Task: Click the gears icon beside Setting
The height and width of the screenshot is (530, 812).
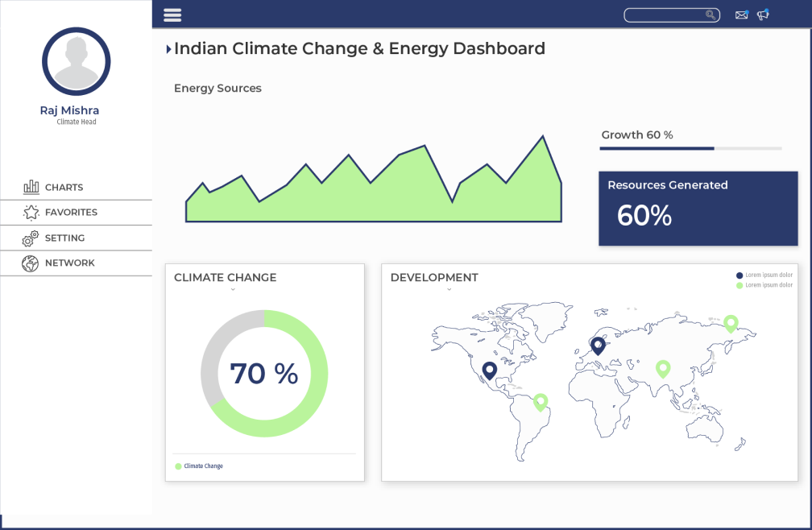Action: click(31, 238)
